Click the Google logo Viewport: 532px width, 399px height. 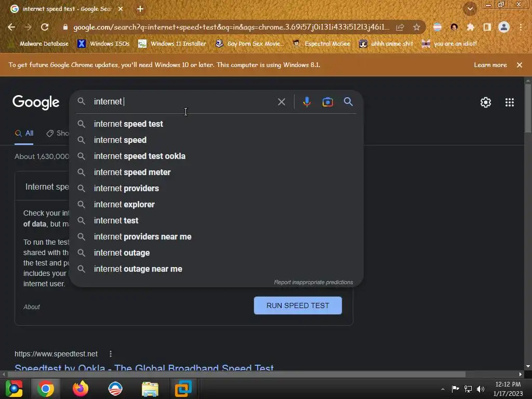[36, 102]
